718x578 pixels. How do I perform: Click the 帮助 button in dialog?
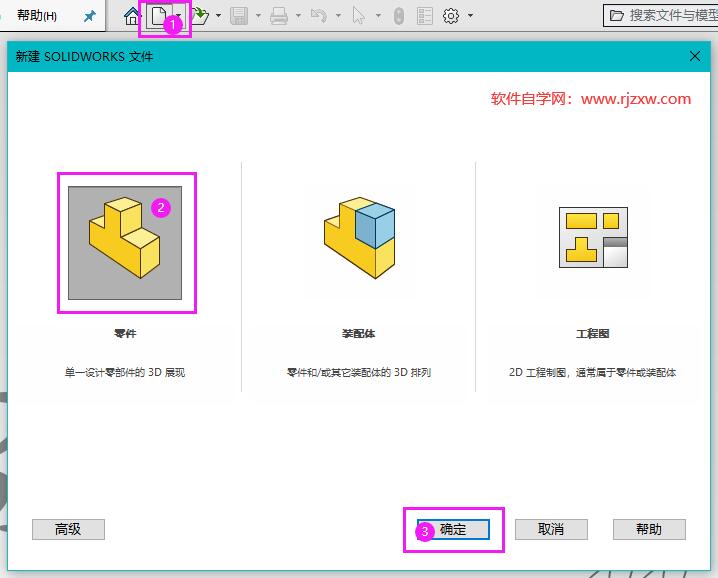coord(649,529)
